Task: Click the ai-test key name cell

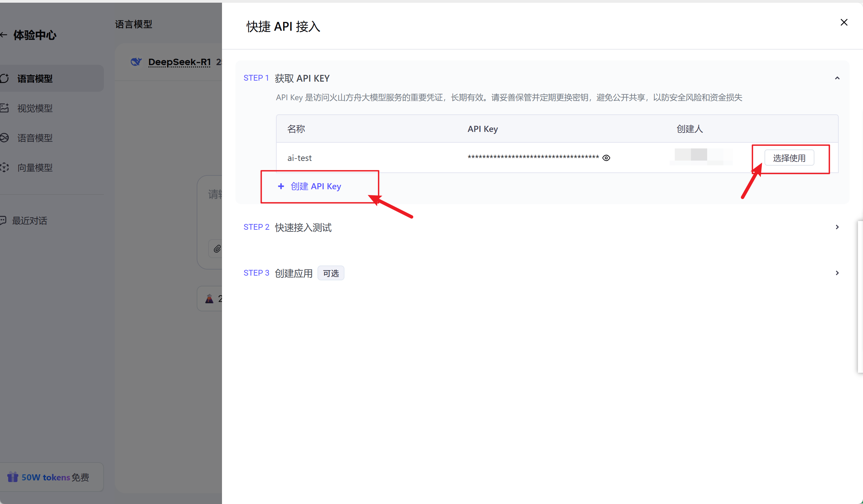Action: pyautogui.click(x=299, y=158)
